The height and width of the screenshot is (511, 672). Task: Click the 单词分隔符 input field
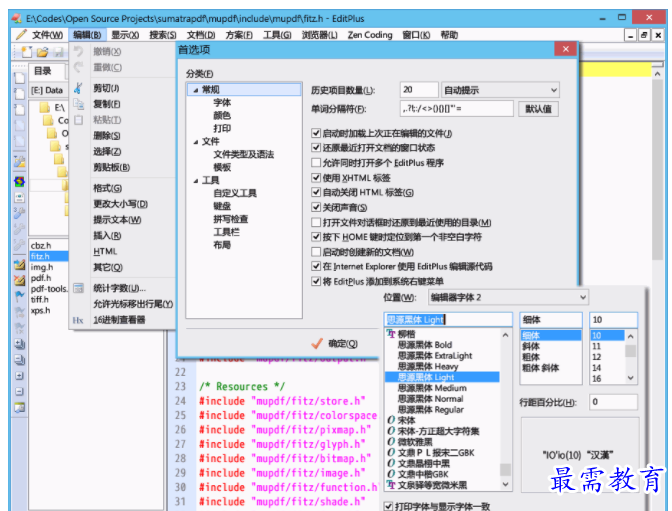click(456, 109)
